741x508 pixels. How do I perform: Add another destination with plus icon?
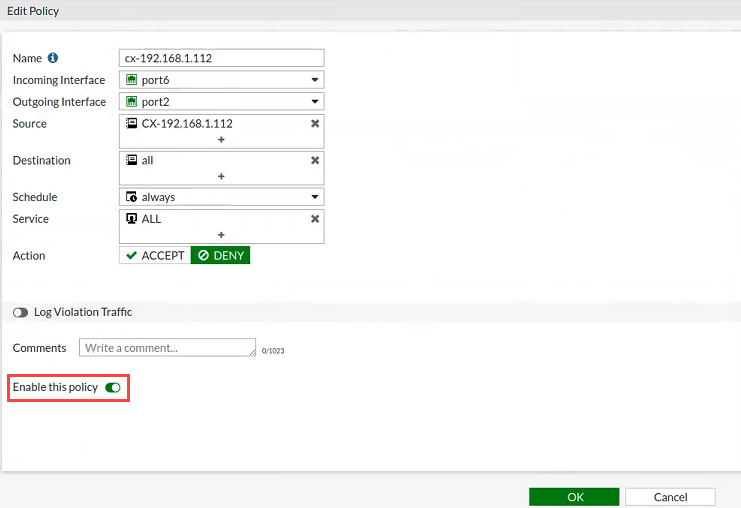(221, 176)
